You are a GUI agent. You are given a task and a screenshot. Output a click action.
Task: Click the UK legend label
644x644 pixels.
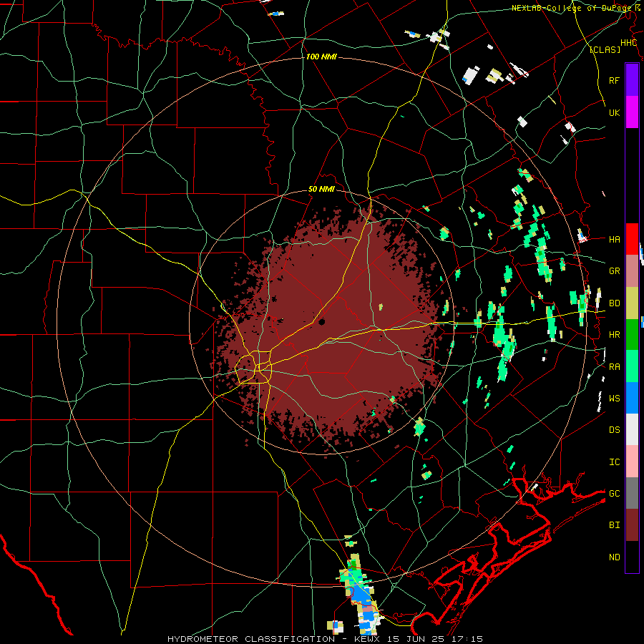tap(614, 112)
